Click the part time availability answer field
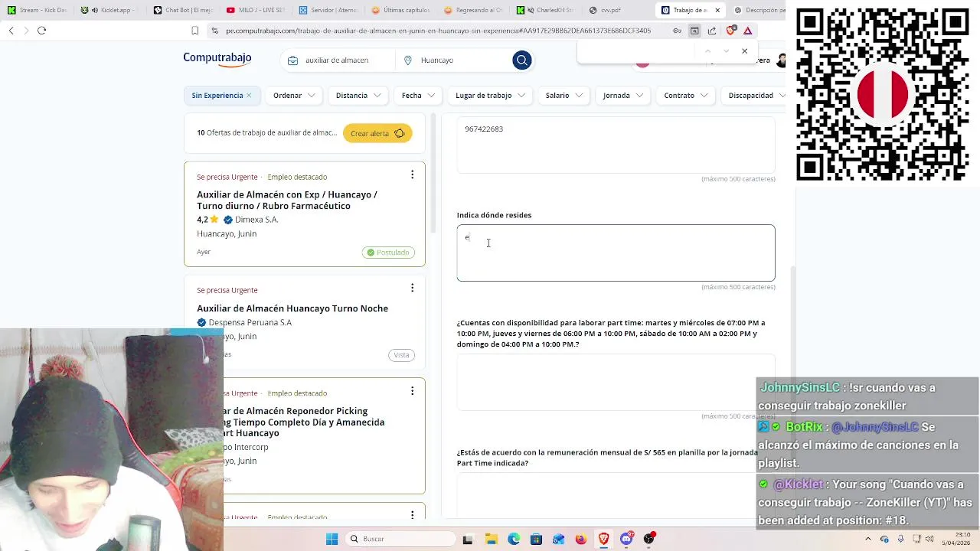The height and width of the screenshot is (551, 980). tap(616, 383)
